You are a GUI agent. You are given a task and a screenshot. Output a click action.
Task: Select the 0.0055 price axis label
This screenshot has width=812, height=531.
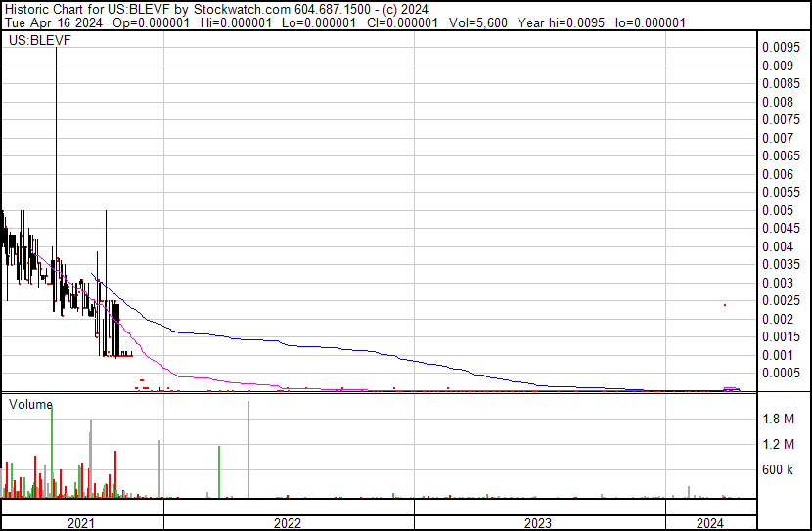click(x=781, y=192)
